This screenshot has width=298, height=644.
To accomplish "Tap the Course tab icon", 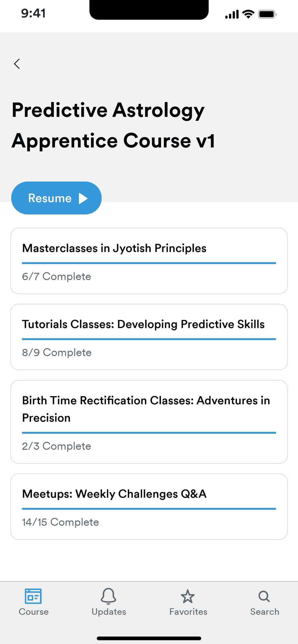I will (x=33, y=596).
